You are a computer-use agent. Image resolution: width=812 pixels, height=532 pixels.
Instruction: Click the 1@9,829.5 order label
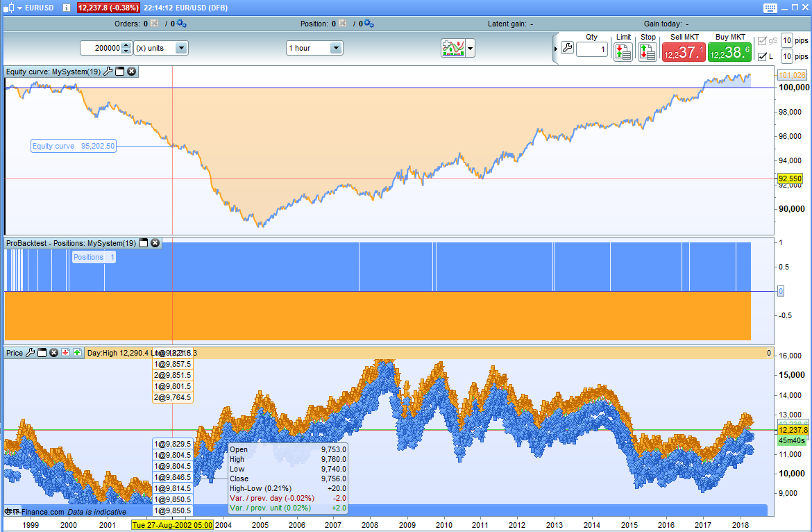click(172, 444)
